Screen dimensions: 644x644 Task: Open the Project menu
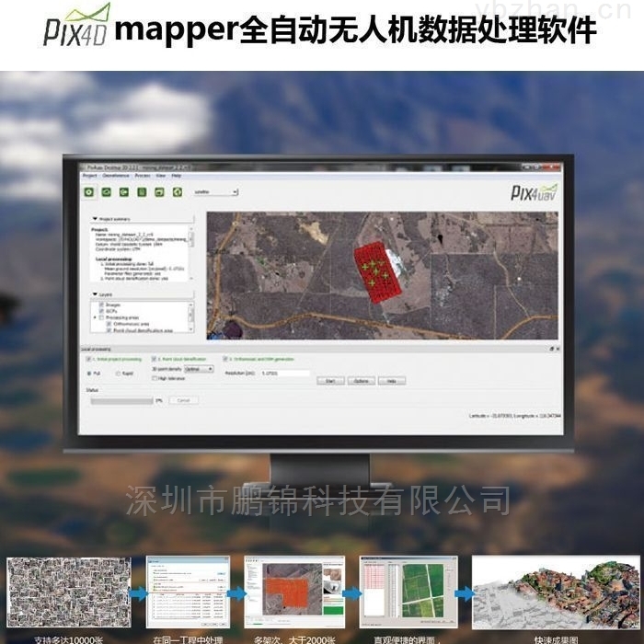tap(89, 176)
